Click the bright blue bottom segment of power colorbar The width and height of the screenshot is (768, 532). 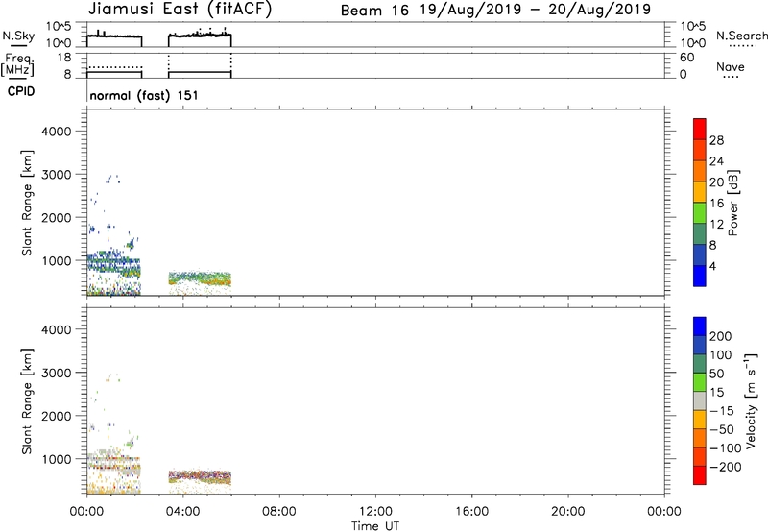700,276
